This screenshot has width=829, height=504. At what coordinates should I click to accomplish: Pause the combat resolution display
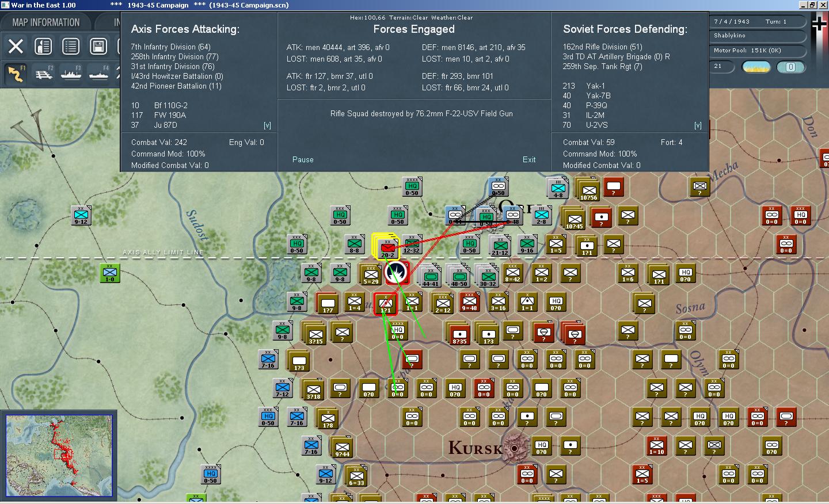303,159
